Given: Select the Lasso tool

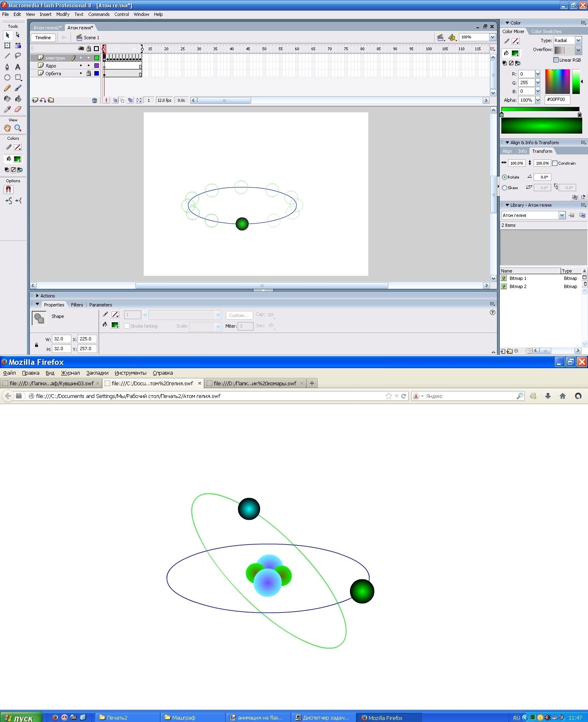Looking at the screenshot, I should [18, 56].
